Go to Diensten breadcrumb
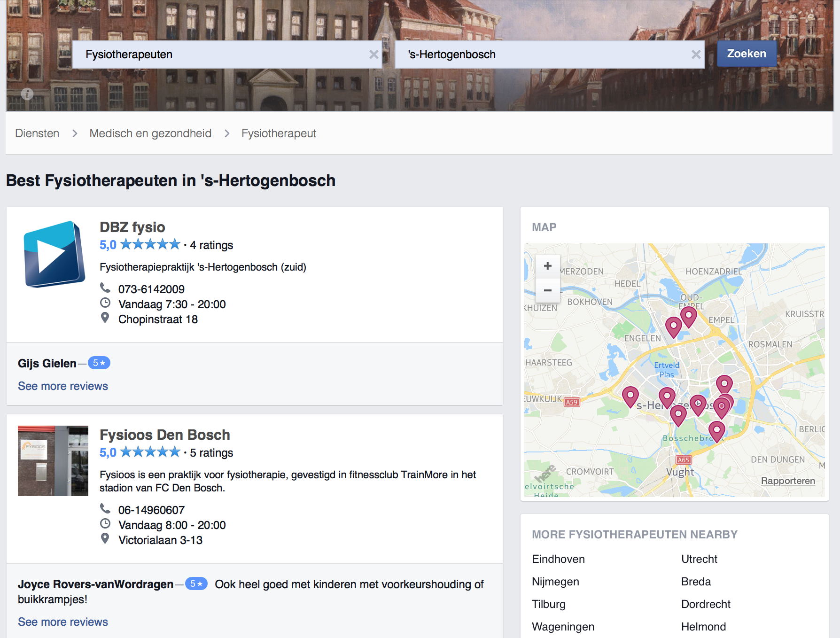This screenshot has width=840, height=638. 37,133
